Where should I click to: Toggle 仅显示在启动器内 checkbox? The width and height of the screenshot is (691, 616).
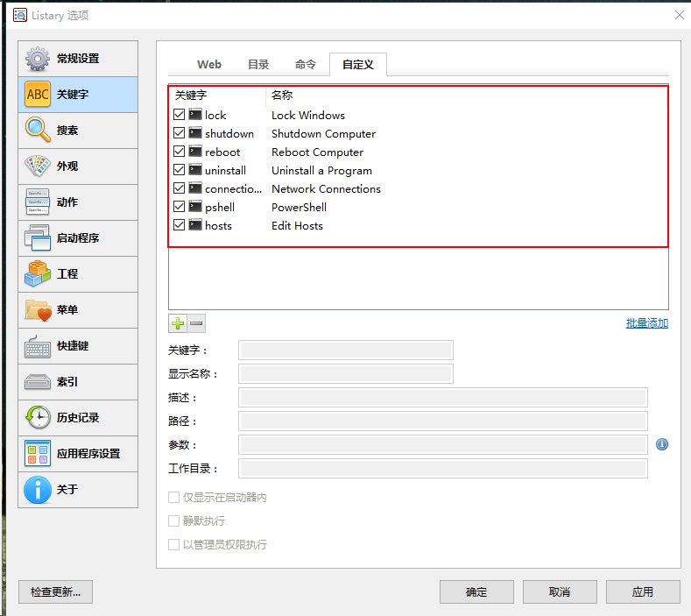(x=173, y=498)
